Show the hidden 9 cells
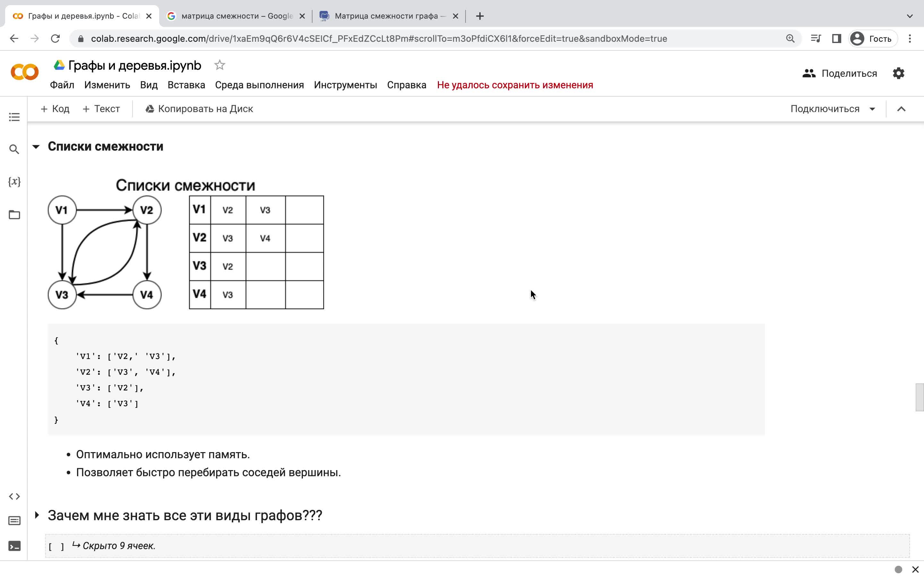The width and height of the screenshot is (924, 578). tap(119, 546)
